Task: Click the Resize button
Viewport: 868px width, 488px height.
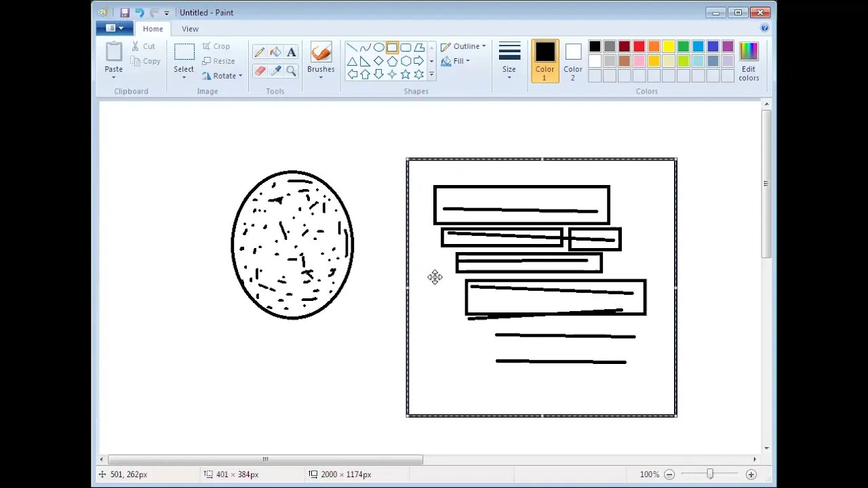Action: 218,61
